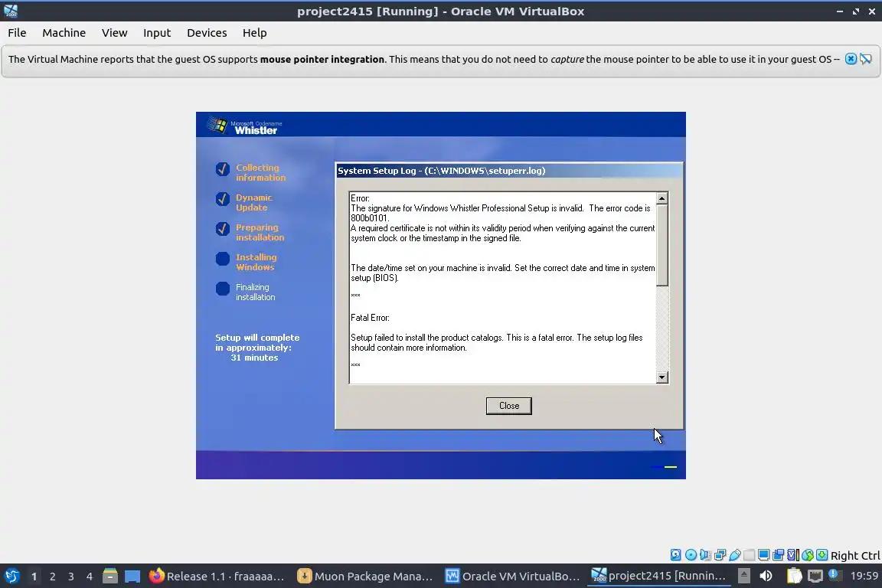Open the Help menu

254,33
